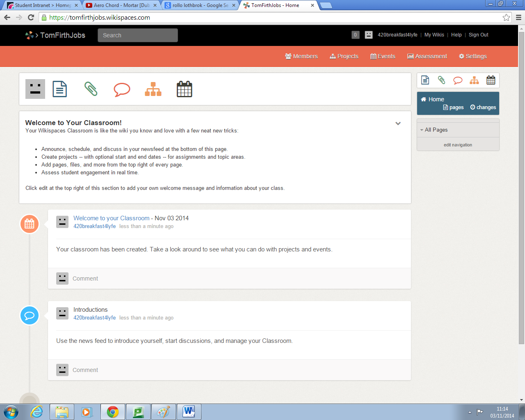Click the 420breakfast4lyfe username in top bar
This screenshot has height=420, width=525.
[397, 35]
